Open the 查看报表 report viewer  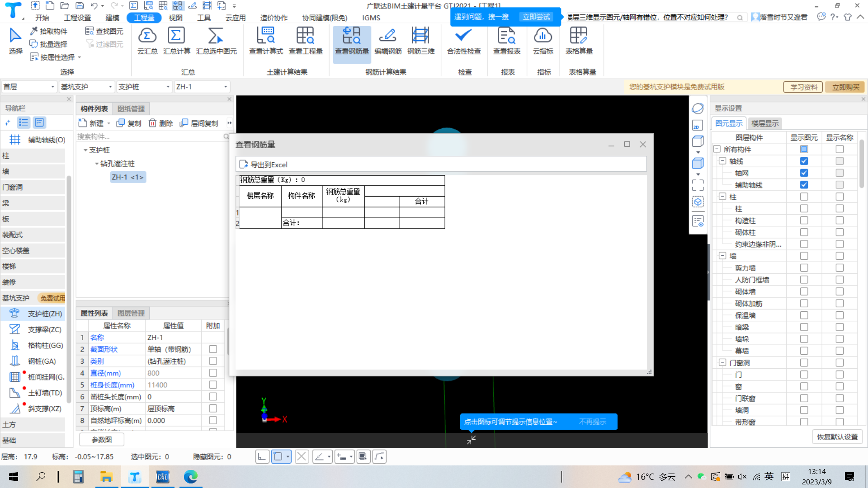[x=507, y=41]
